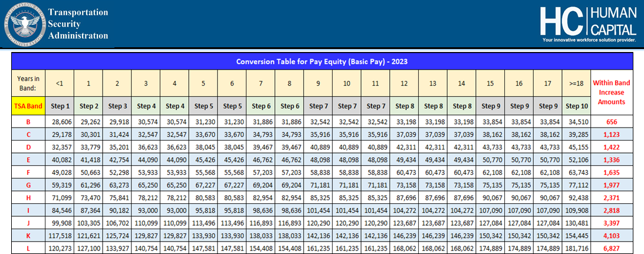Click the increase amount 4,103
This screenshot has width=644, height=254.
click(612, 236)
